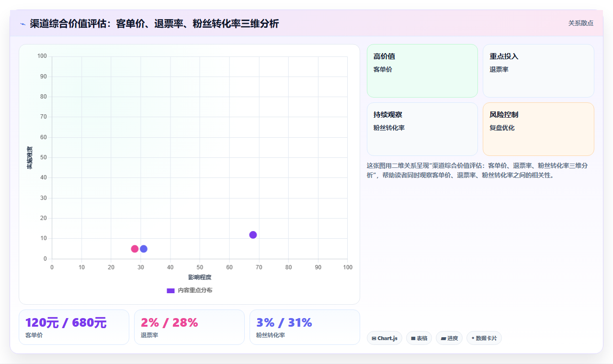Select the blue scatter data point

(144, 249)
